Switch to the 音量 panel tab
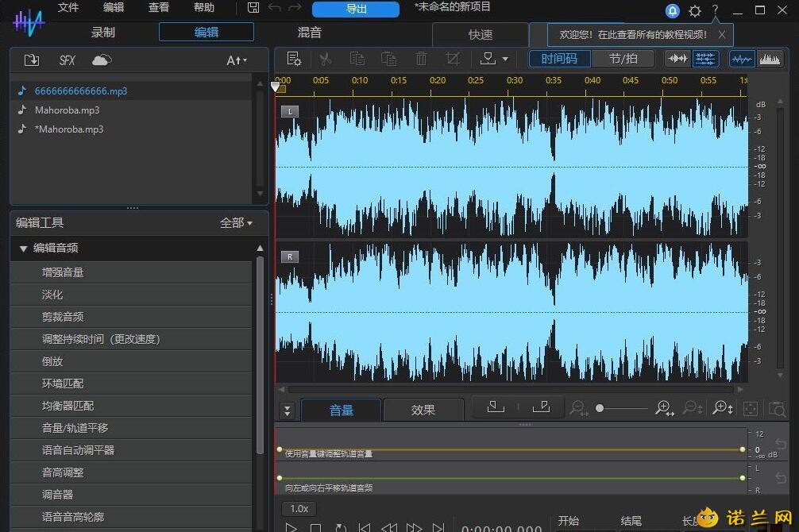Viewport: 799px width, 532px height. coord(341,411)
